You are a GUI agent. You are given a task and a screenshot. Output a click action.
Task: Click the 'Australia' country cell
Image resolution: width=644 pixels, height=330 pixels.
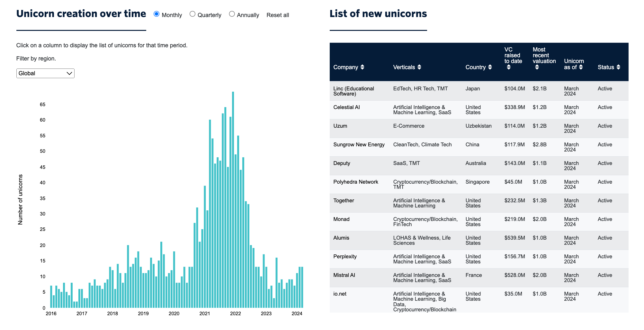click(x=476, y=163)
